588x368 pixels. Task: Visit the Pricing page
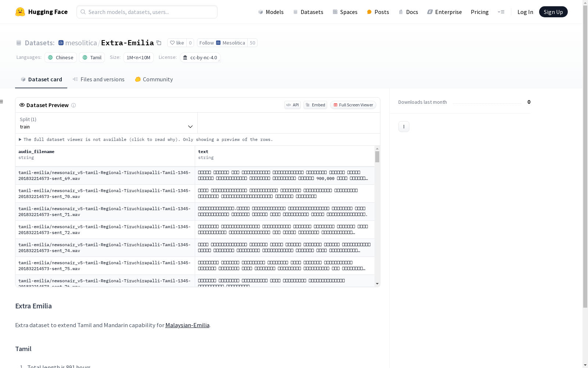480,12
